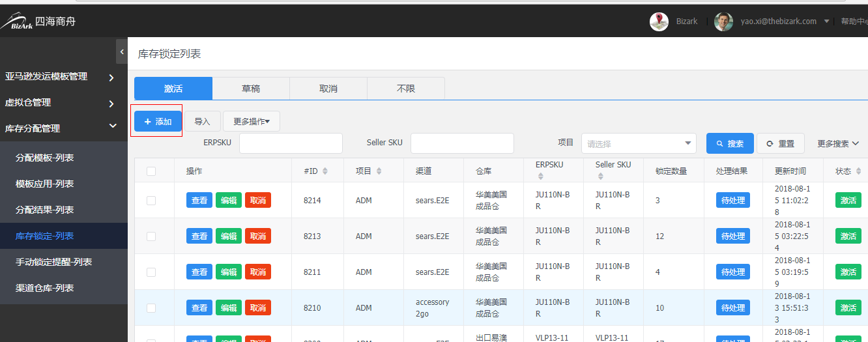Click the 搜索 button

click(x=730, y=143)
